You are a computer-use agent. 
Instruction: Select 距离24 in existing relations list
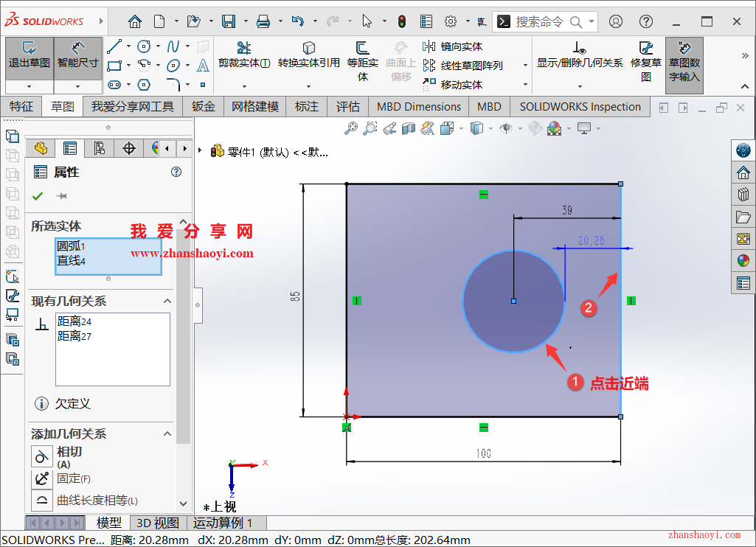(x=74, y=321)
